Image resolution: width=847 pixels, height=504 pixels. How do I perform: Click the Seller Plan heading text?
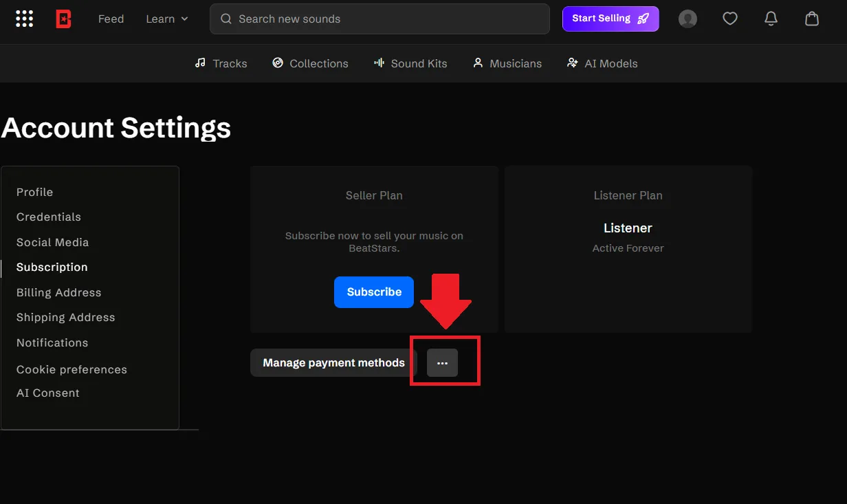374,195
